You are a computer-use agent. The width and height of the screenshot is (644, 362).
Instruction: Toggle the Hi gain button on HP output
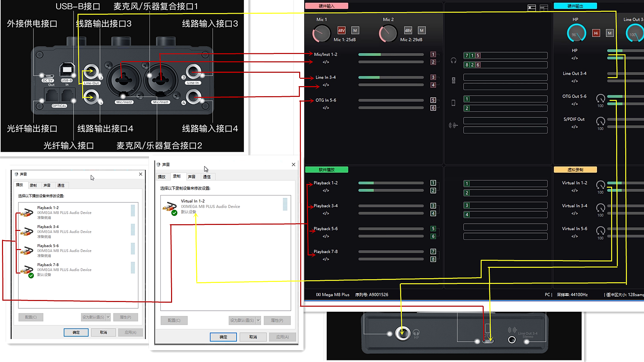pyautogui.click(x=596, y=33)
